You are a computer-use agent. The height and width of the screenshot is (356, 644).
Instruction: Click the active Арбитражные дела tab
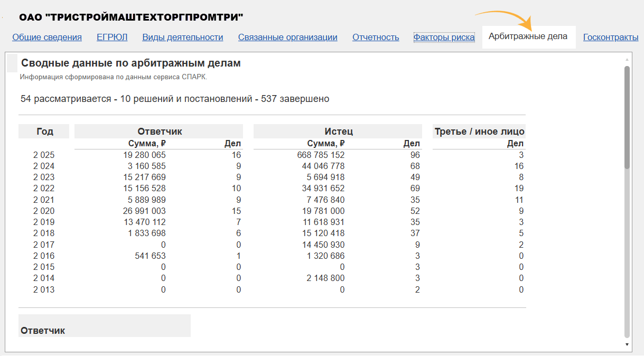point(528,36)
